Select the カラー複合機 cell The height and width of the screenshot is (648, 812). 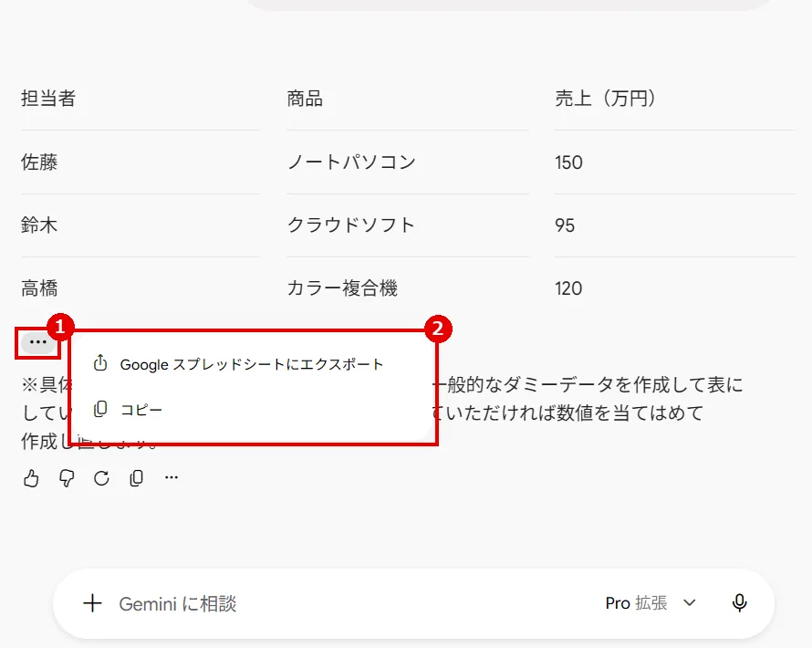[x=342, y=288]
